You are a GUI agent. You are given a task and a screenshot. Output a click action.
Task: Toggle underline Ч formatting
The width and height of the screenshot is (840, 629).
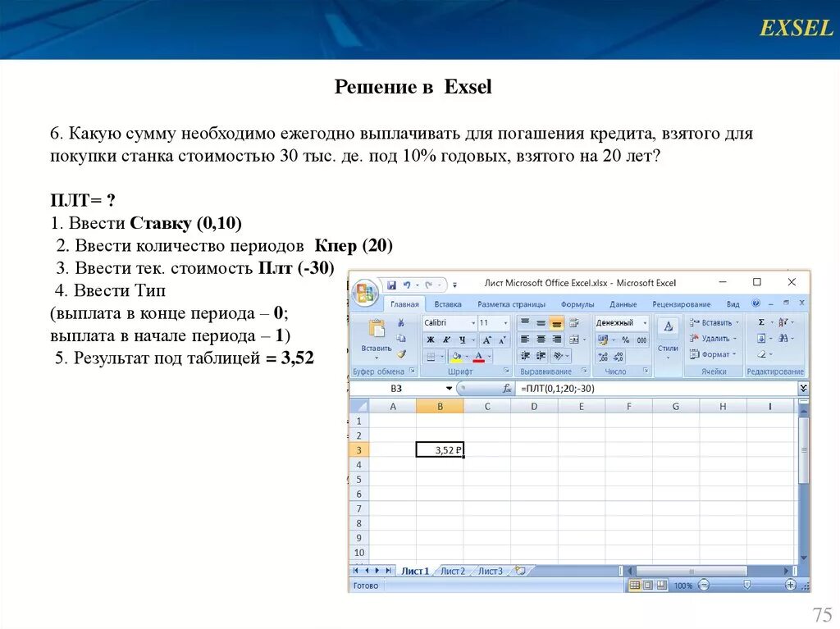tap(462, 340)
